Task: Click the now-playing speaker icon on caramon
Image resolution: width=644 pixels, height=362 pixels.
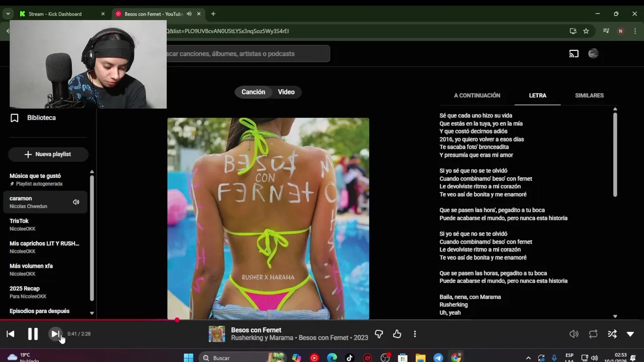Action: click(76, 202)
